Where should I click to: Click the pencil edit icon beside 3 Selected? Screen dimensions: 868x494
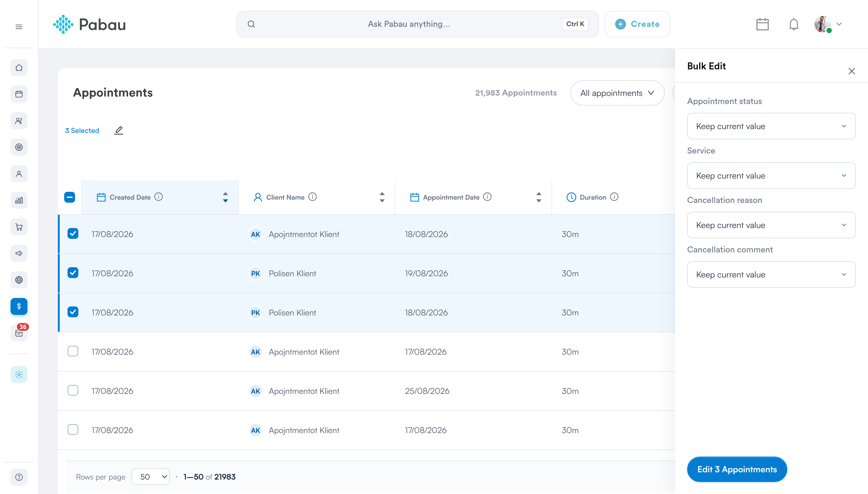click(119, 130)
